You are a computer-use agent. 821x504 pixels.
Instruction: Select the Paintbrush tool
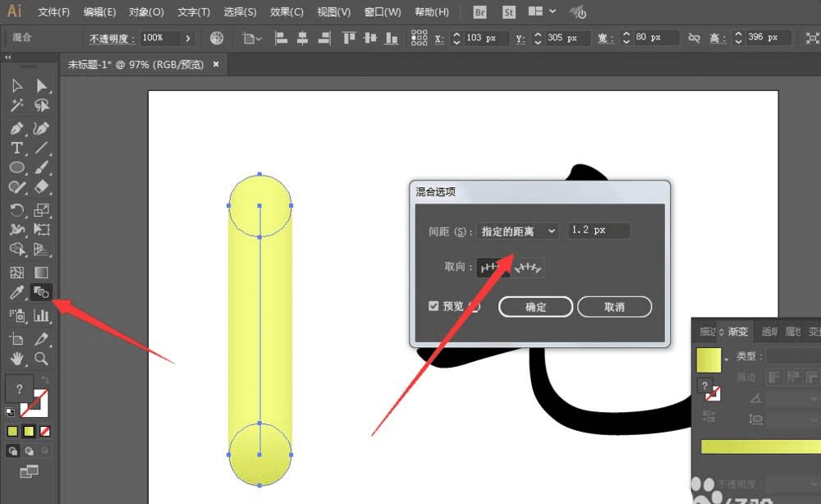(x=41, y=167)
